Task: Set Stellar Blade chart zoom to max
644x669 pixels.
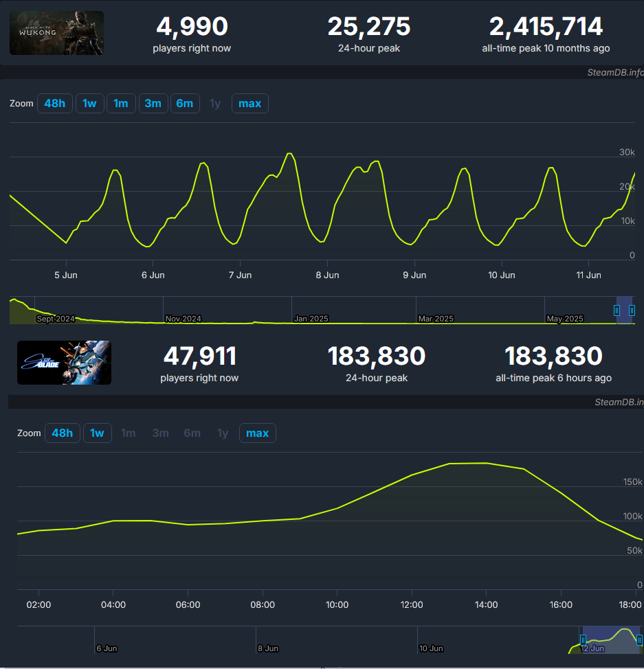Action: [x=258, y=433]
